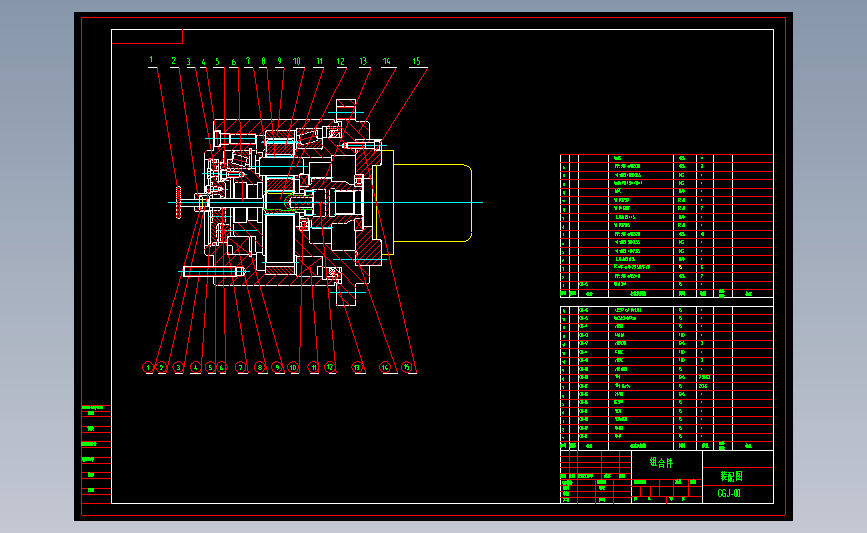Select the lower parts list table
867x533 pixels.
click(666, 378)
